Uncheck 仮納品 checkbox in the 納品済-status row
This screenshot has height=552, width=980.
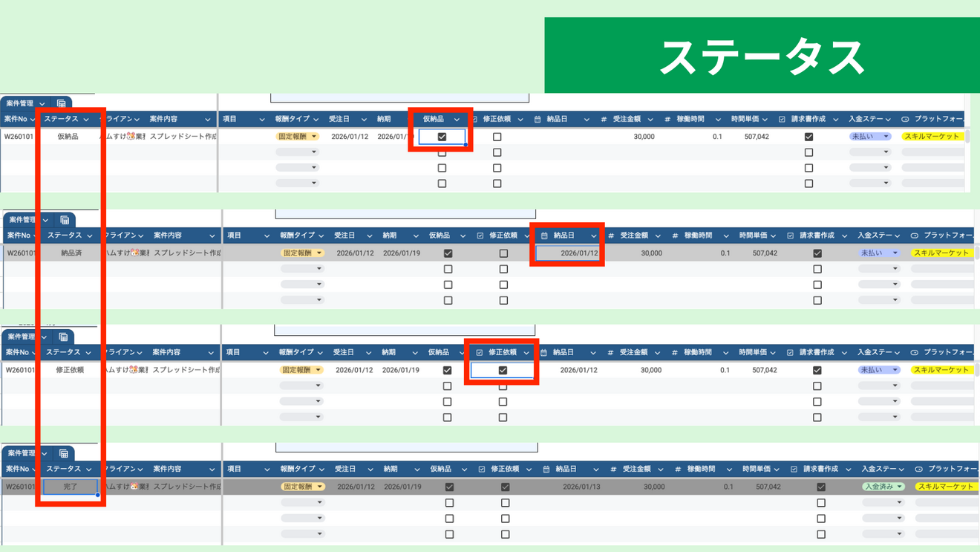[x=448, y=253]
